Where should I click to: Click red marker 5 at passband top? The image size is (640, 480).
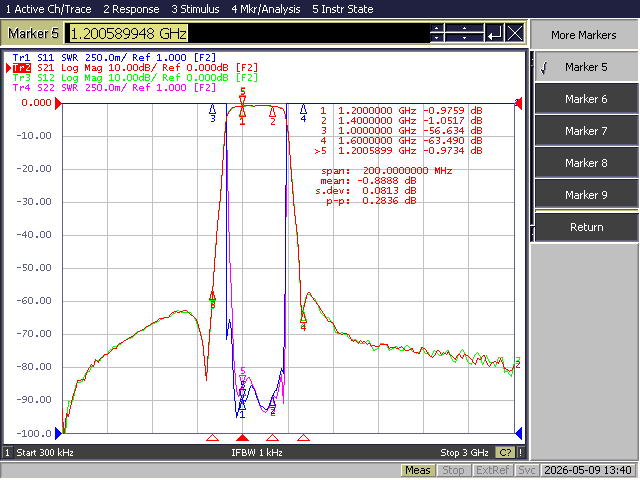tap(243, 96)
